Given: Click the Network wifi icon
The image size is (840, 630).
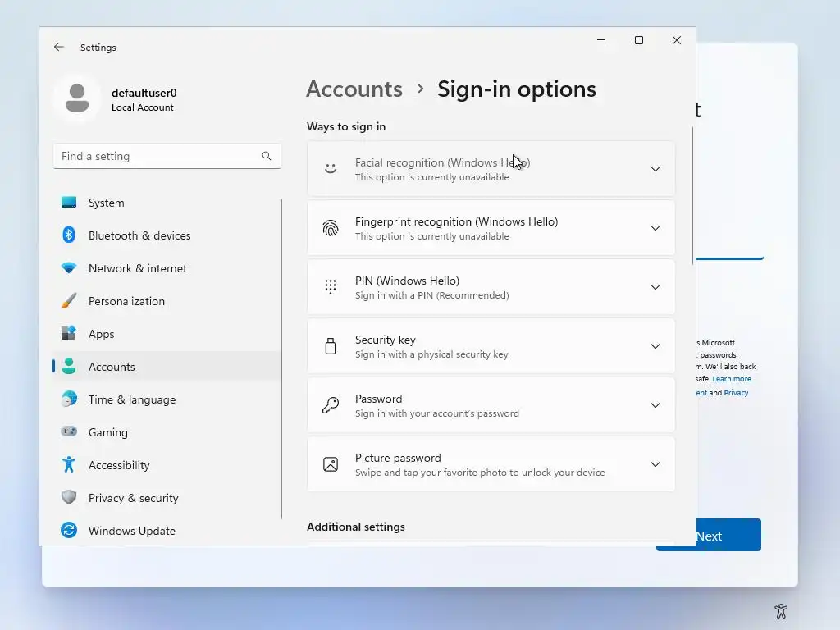Looking at the screenshot, I should pyautogui.click(x=69, y=268).
